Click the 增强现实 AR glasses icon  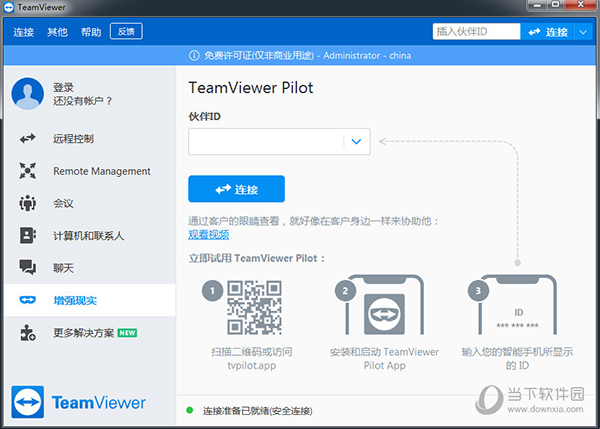[x=28, y=300]
